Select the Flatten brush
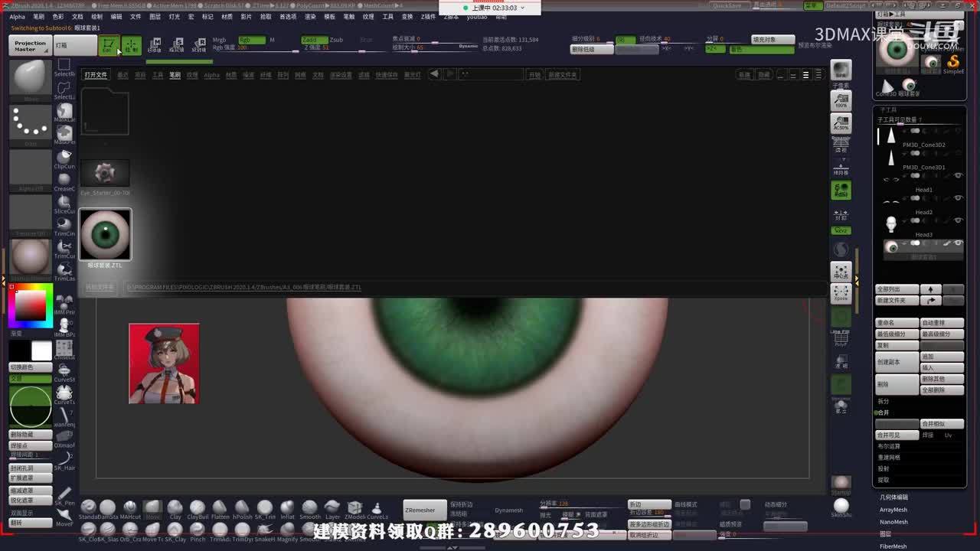 click(x=220, y=510)
